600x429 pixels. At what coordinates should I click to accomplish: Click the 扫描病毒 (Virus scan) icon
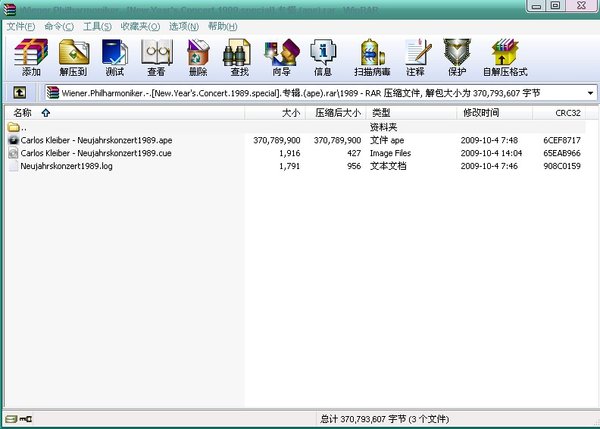click(x=372, y=57)
